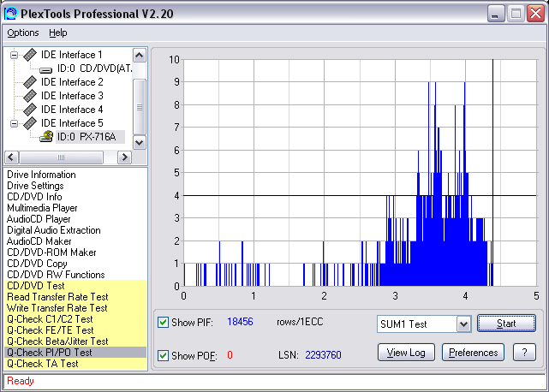The image size is (549, 392).
Task: Select IDE Interface 3 tree label
Action: (x=72, y=96)
